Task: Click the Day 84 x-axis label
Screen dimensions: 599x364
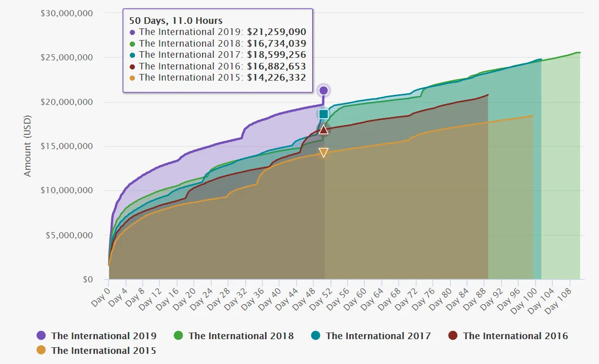Action: (x=457, y=299)
